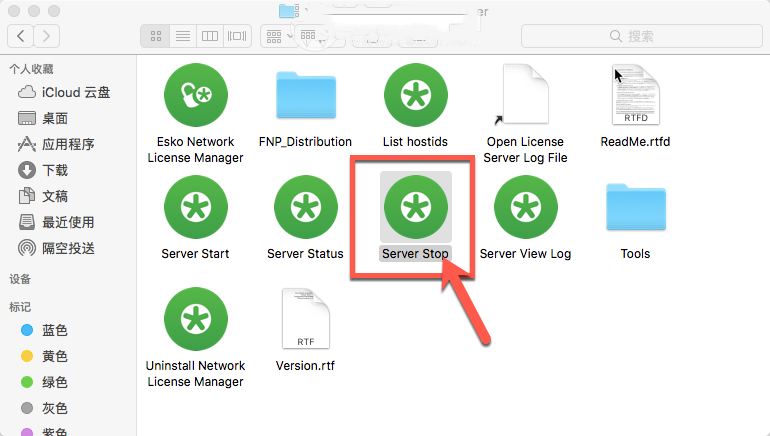Filter by the 绿色 tag

(x=44, y=382)
